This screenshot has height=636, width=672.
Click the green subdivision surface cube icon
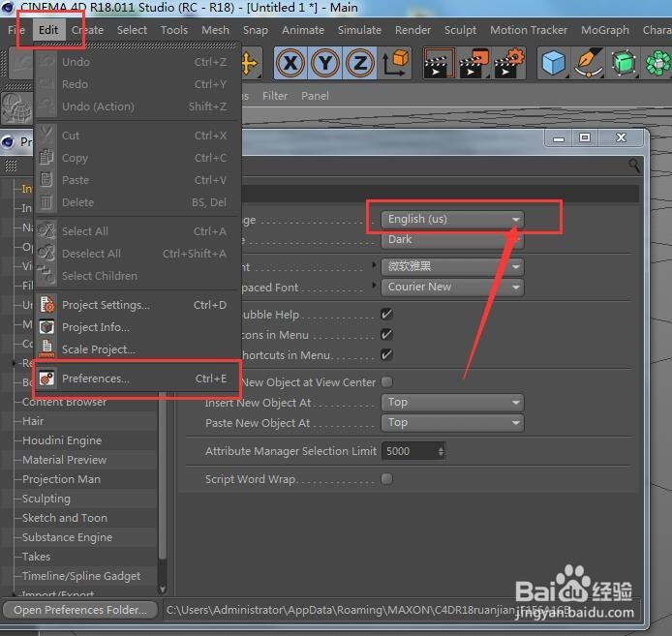pyautogui.click(x=624, y=64)
